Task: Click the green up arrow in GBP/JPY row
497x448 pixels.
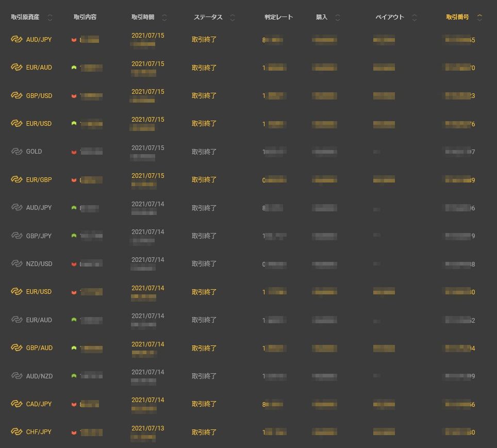Action: coord(74,236)
